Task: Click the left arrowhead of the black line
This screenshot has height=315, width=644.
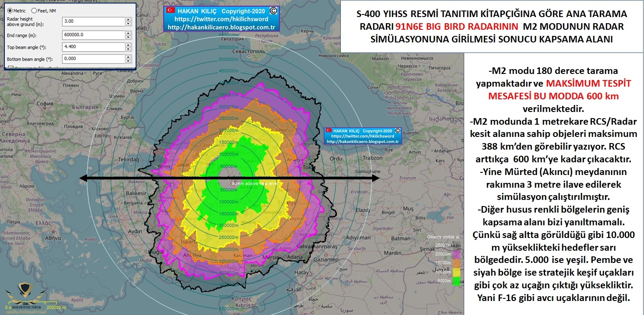Action: pyautogui.click(x=83, y=178)
